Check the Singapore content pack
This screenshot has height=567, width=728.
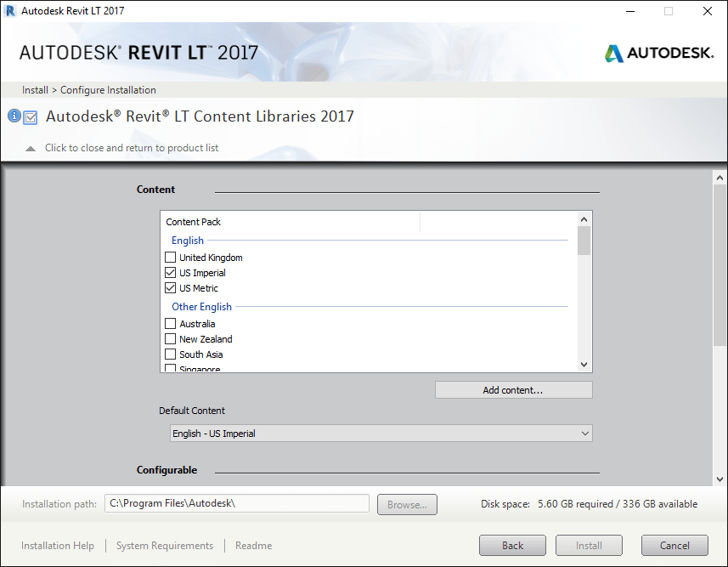(x=171, y=368)
